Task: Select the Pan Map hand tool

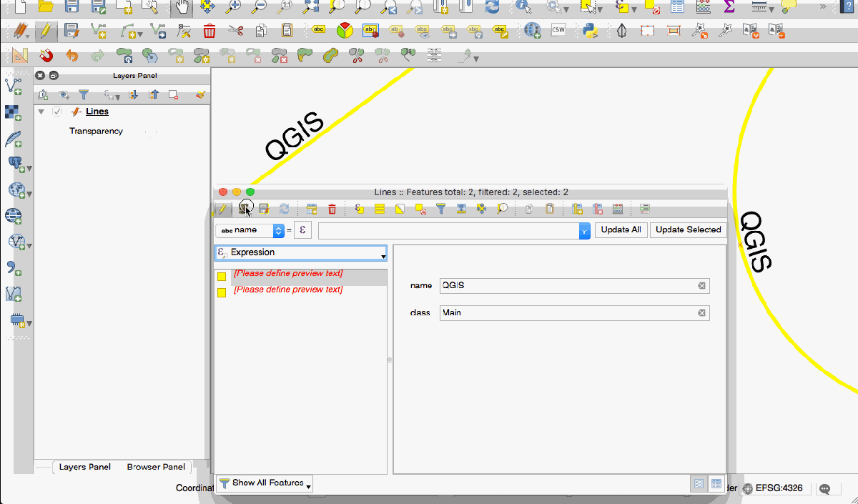Action: tap(182, 7)
